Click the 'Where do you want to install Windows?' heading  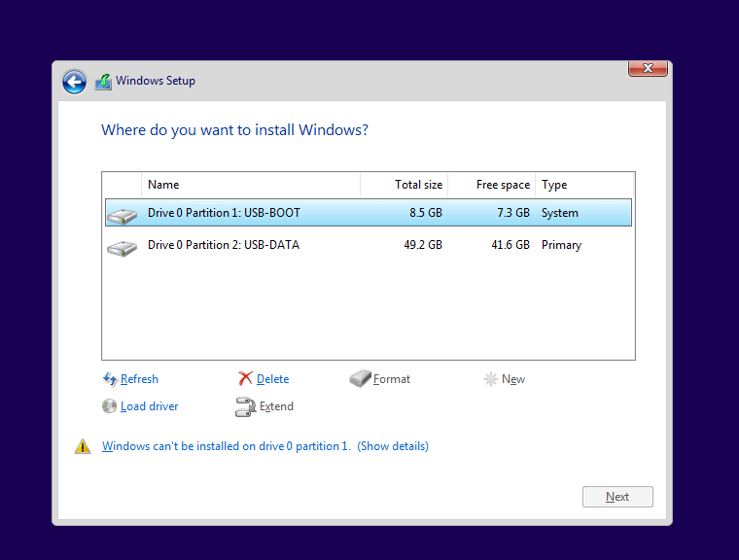[x=234, y=130]
